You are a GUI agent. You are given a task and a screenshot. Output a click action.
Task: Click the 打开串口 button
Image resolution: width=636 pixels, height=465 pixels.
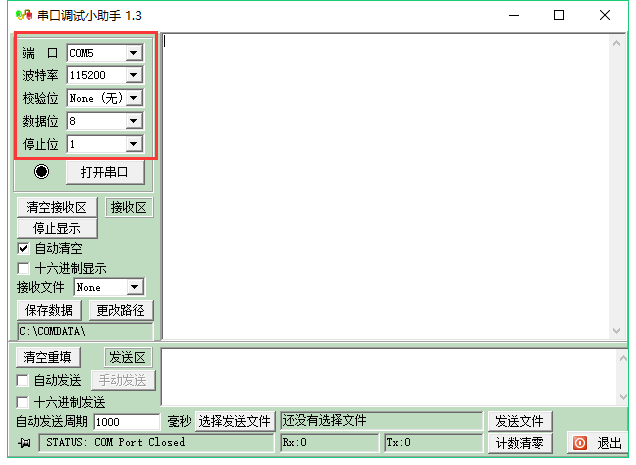click(105, 172)
